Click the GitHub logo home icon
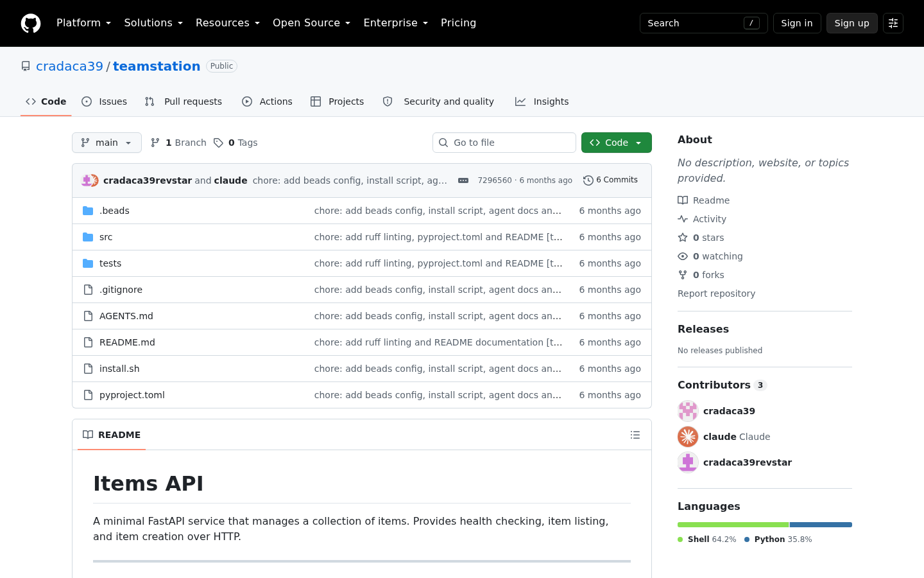This screenshot has width=924, height=578. [x=31, y=23]
